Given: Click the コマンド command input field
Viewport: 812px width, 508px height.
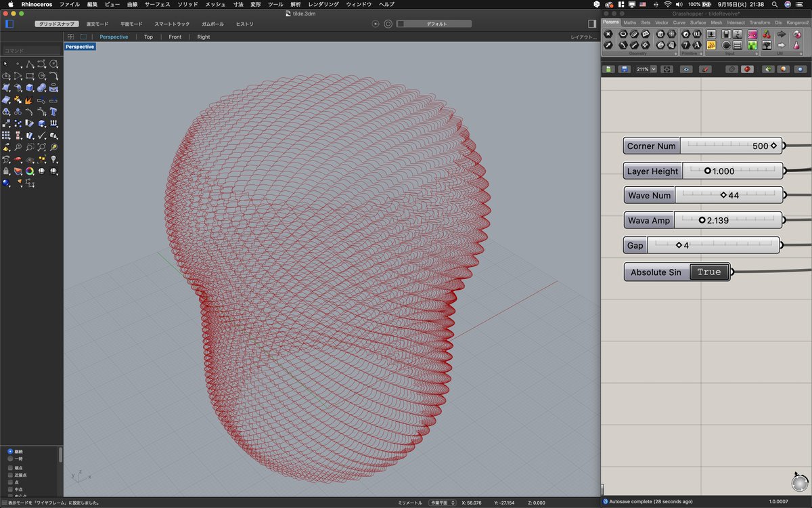Looking at the screenshot, I should coord(31,51).
